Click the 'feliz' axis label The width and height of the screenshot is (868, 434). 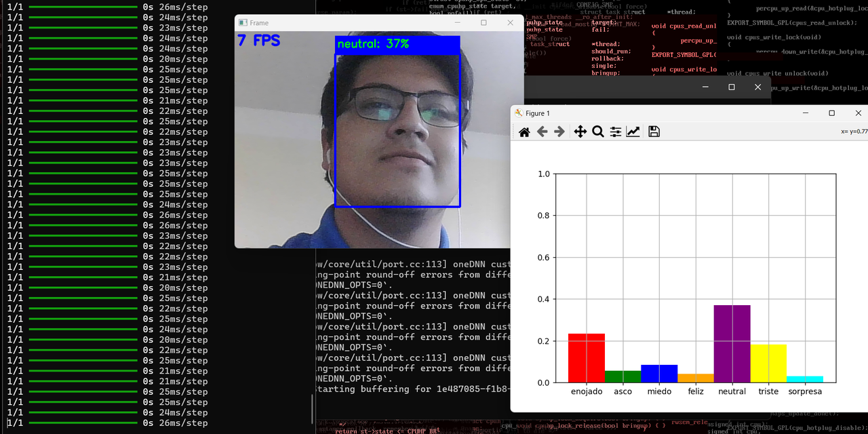(696, 391)
